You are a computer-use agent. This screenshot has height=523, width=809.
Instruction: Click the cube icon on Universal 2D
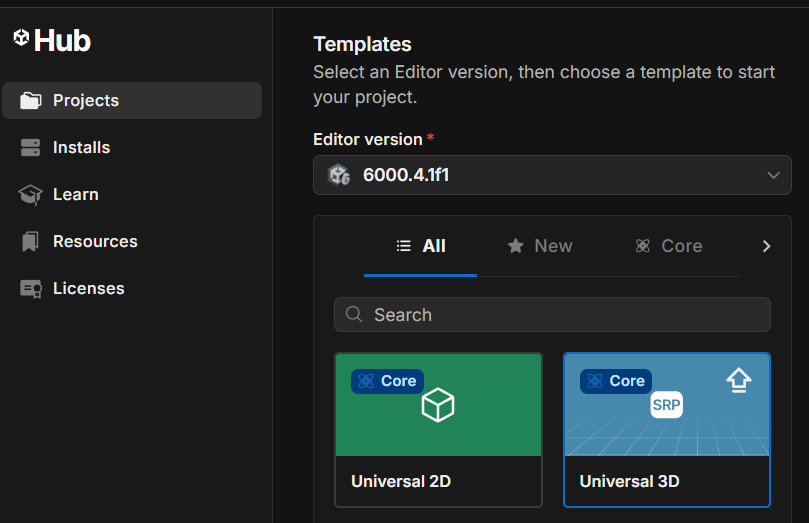[x=438, y=405]
